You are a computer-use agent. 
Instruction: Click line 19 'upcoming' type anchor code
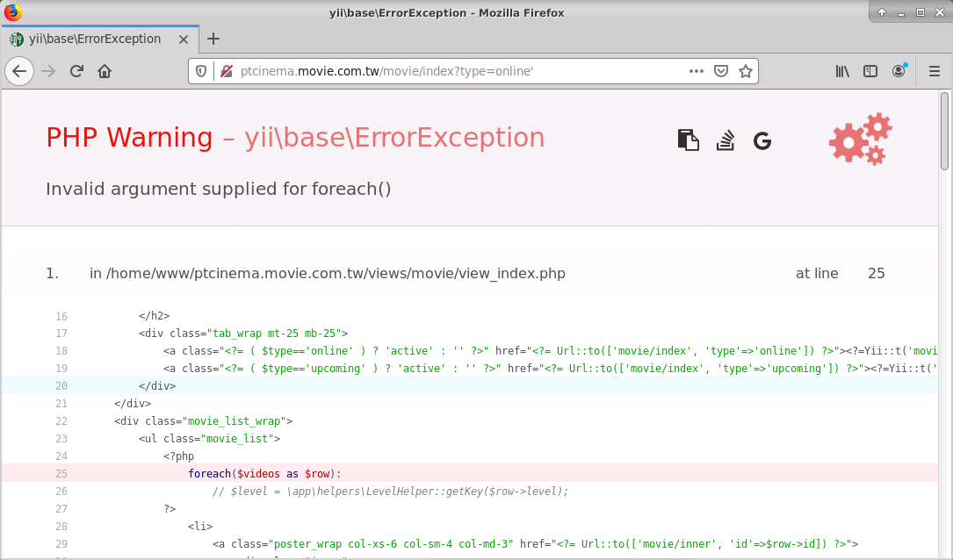tap(550, 369)
